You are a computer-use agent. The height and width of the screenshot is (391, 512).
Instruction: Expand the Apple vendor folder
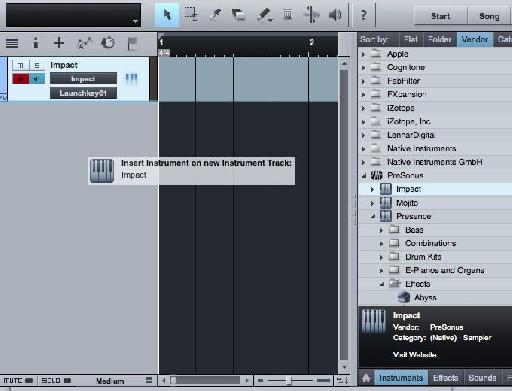pos(364,54)
